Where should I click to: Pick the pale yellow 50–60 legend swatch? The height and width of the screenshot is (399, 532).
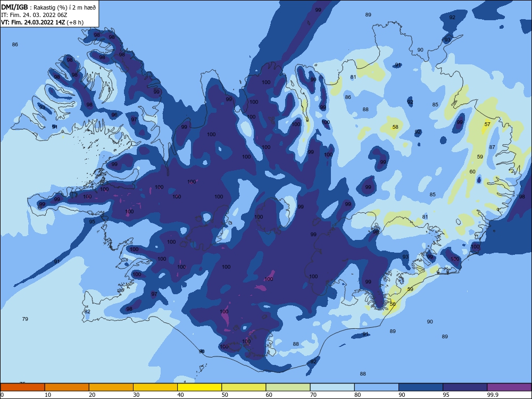coord(244,387)
